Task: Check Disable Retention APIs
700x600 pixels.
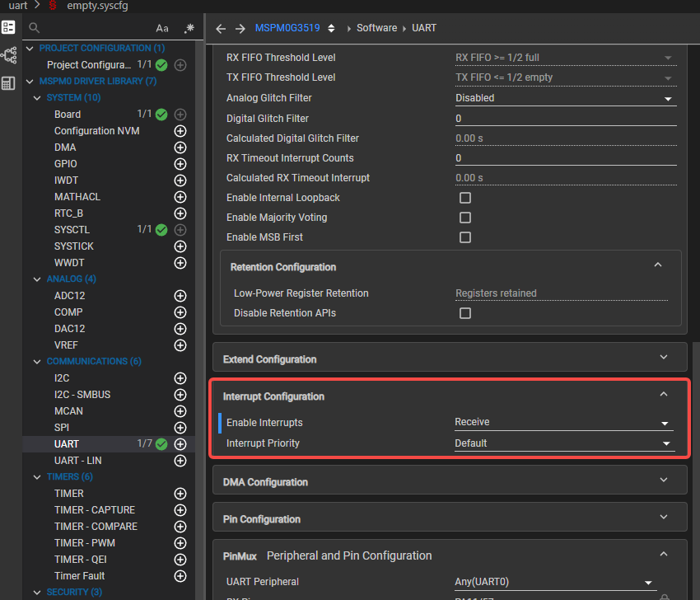Action: pos(465,313)
